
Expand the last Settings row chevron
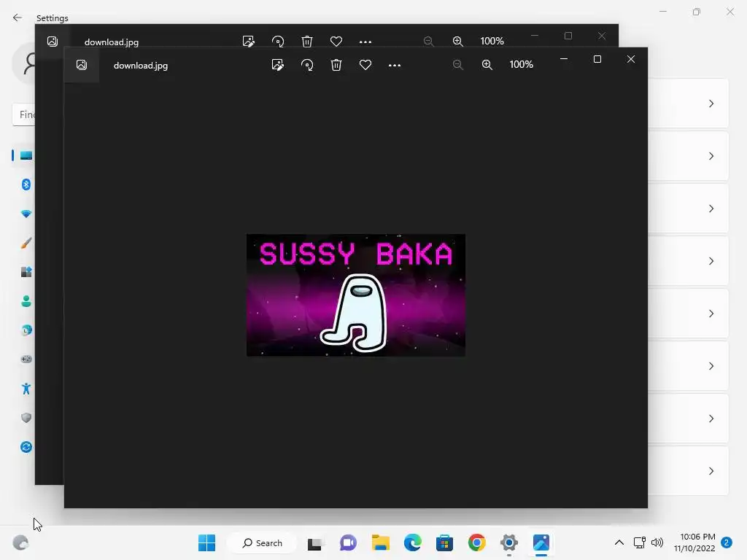click(x=711, y=471)
